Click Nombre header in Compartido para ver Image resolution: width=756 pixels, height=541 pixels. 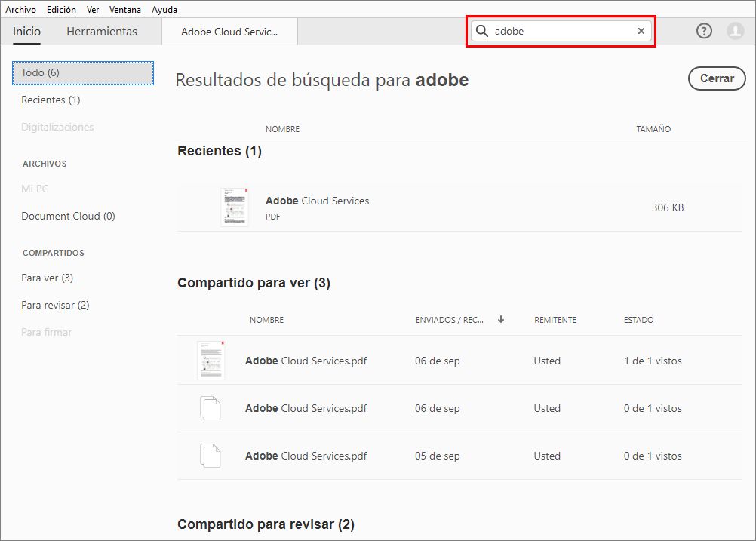266,320
